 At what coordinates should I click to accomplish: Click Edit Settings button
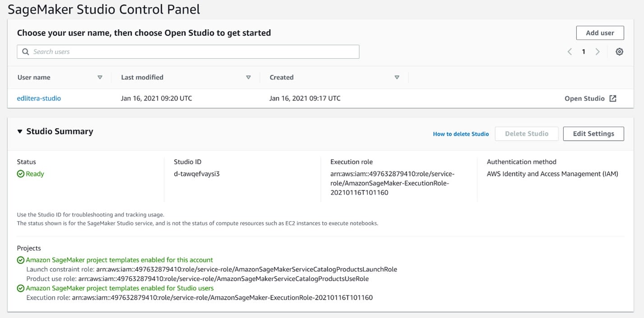(593, 134)
